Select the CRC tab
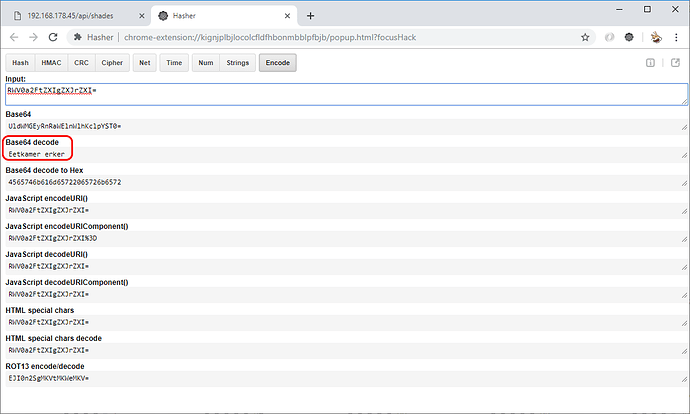The height and width of the screenshot is (414, 690). tap(81, 63)
